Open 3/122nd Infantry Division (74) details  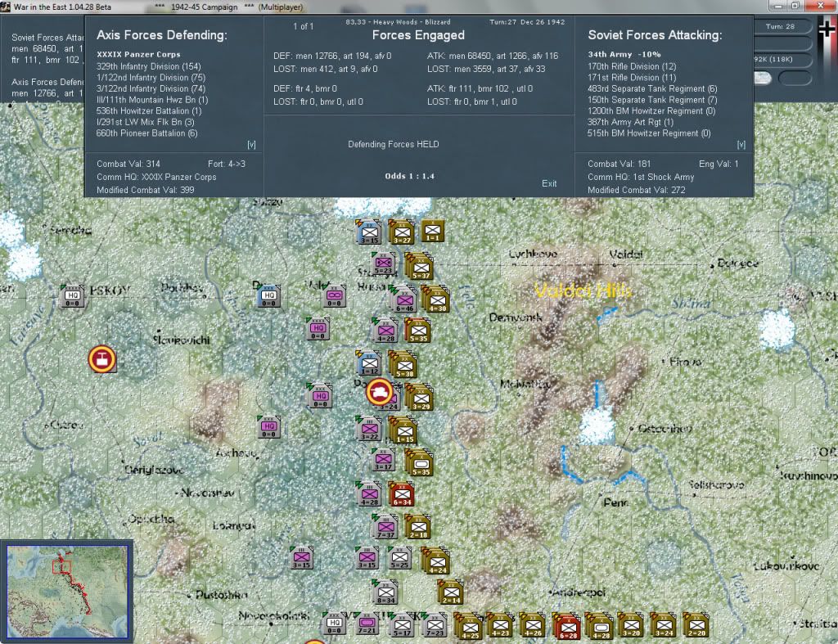point(151,88)
